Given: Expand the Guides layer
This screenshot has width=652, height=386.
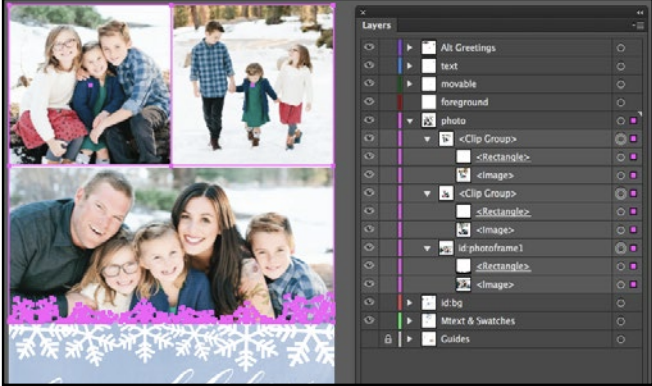Looking at the screenshot, I should pyautogui.click(x=410, y=339).
